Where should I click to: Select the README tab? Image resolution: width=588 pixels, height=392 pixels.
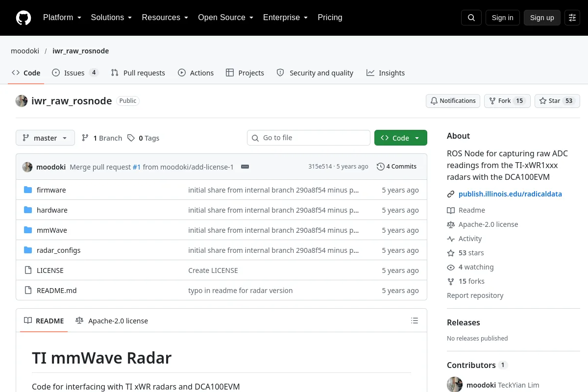(44, 321)
